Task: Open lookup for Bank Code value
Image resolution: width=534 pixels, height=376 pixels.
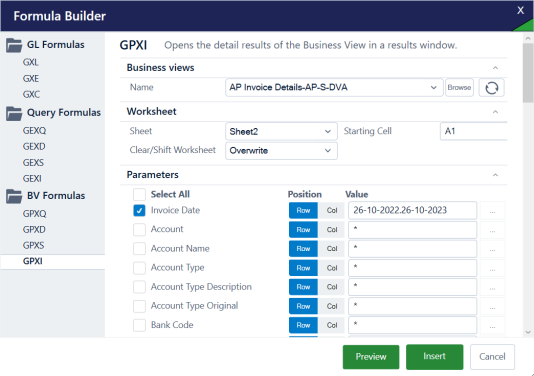Action: pyautogui.click(x=492, y=325)
